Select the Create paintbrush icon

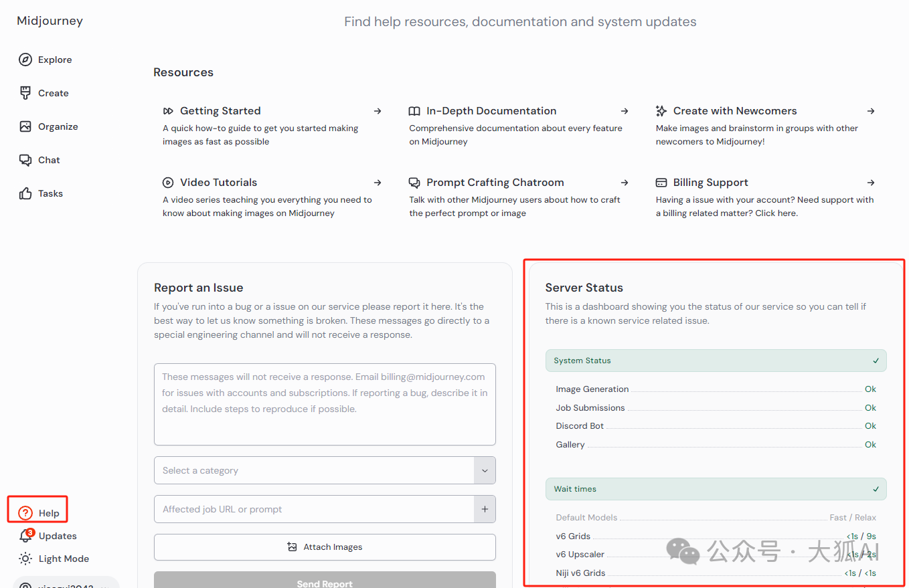[x=25, y=93]
